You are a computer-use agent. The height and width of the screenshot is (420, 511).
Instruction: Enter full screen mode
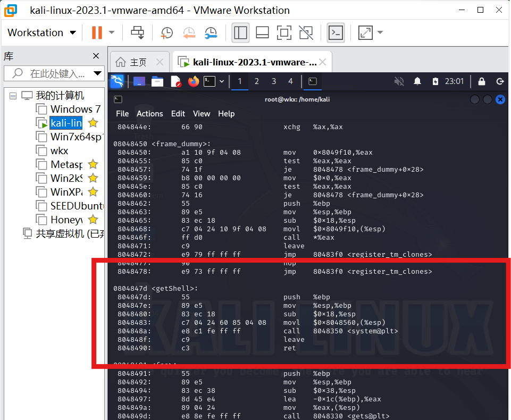point(284,32)
